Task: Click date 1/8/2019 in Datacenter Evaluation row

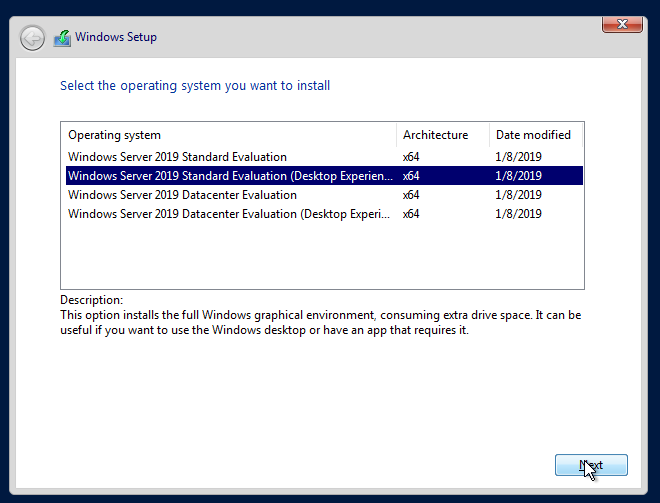Action: 518,194
